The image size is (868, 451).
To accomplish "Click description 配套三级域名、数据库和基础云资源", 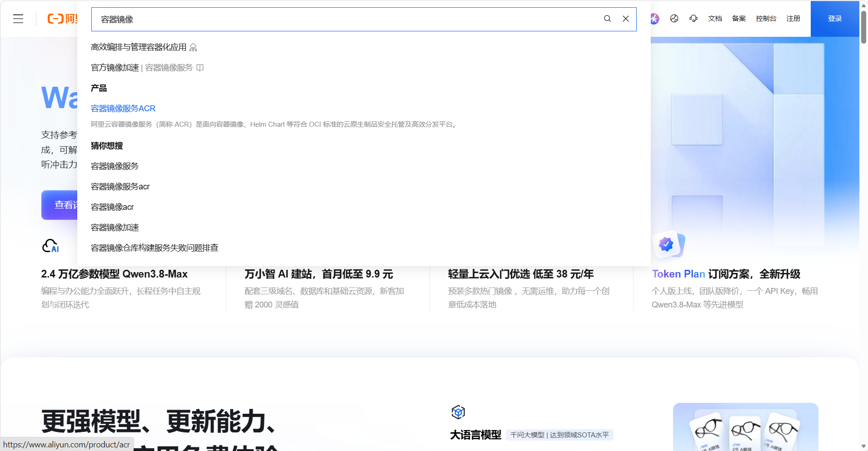I will (x=324, y=298).
